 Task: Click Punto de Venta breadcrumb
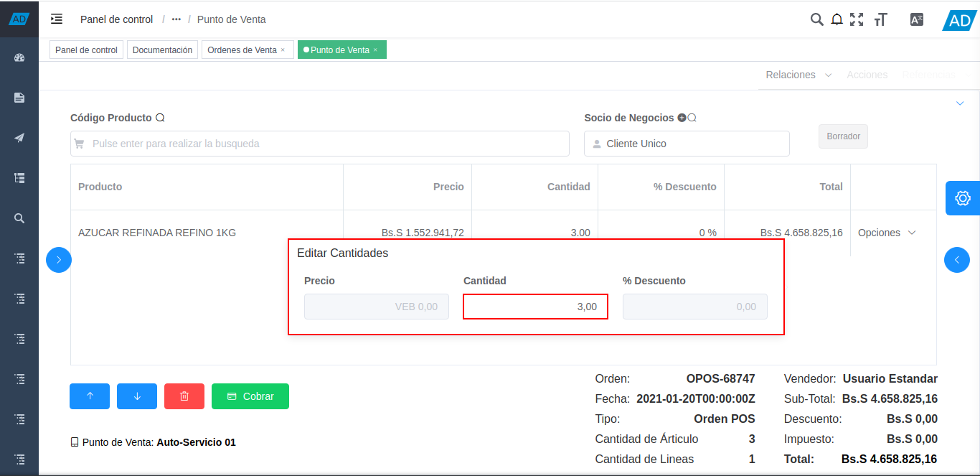point(231,19)
